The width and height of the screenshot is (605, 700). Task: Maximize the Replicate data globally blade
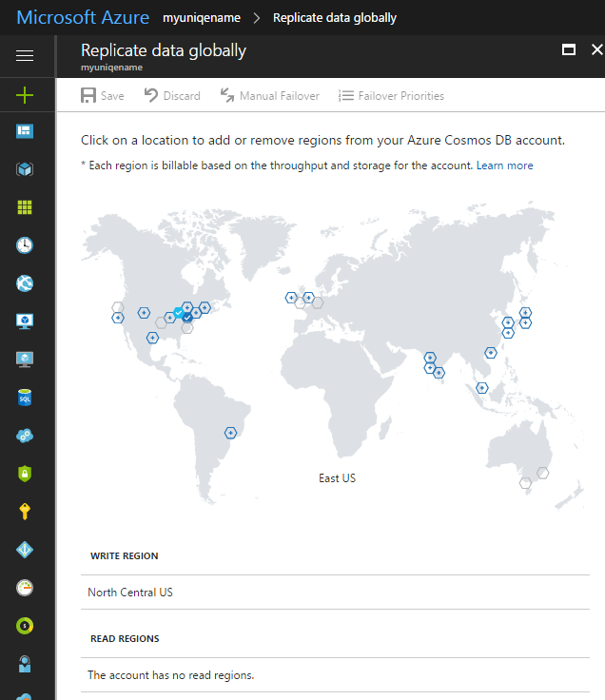569,49
